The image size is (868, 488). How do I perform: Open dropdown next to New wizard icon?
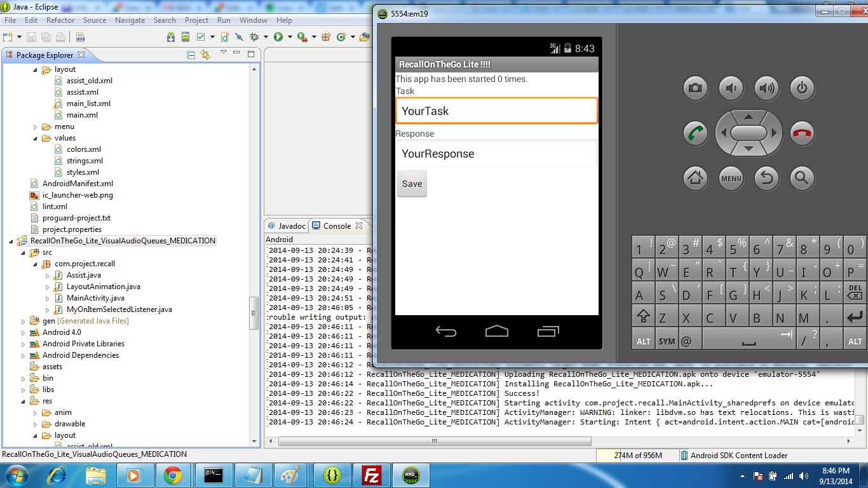click(x=19, y=37)
